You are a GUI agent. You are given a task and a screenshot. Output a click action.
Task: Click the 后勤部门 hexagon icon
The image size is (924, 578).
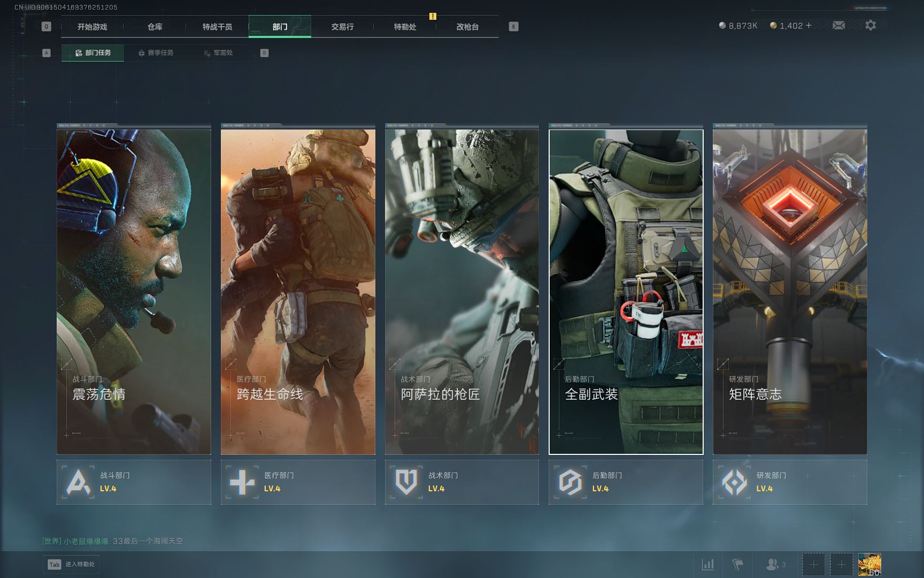570,482
